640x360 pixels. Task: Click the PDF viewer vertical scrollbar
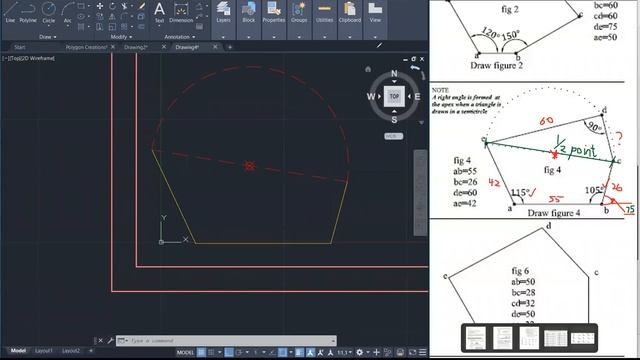[x=637, y=212]
